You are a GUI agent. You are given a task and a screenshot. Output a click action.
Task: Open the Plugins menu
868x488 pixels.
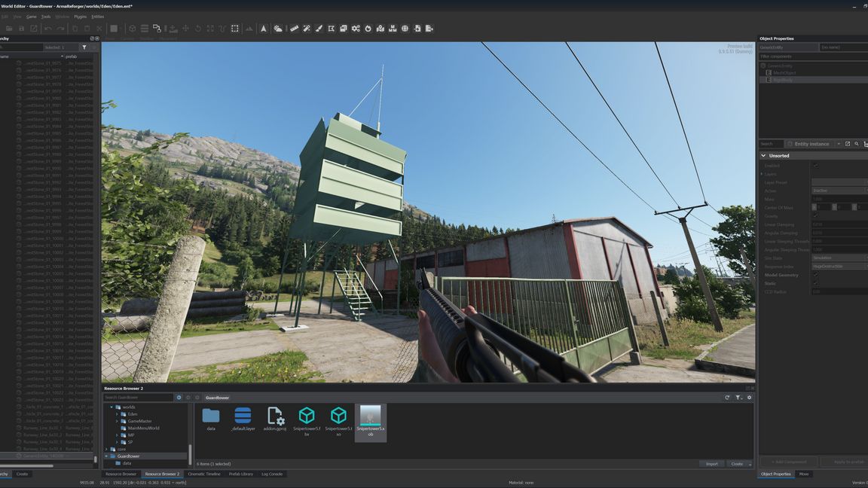[80, 17]
